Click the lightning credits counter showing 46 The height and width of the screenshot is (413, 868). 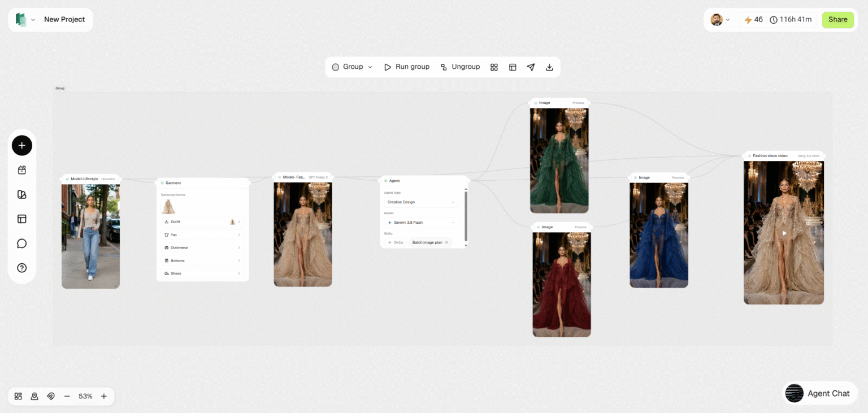coord(753,20)
